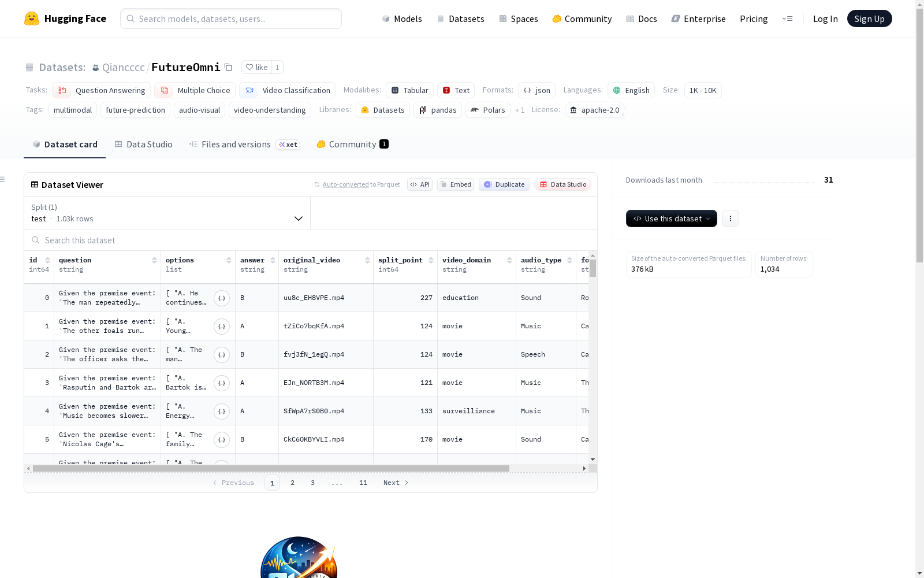Copy dataset name with the copy icon
The image size is (924, 578).
pos(228,67)
